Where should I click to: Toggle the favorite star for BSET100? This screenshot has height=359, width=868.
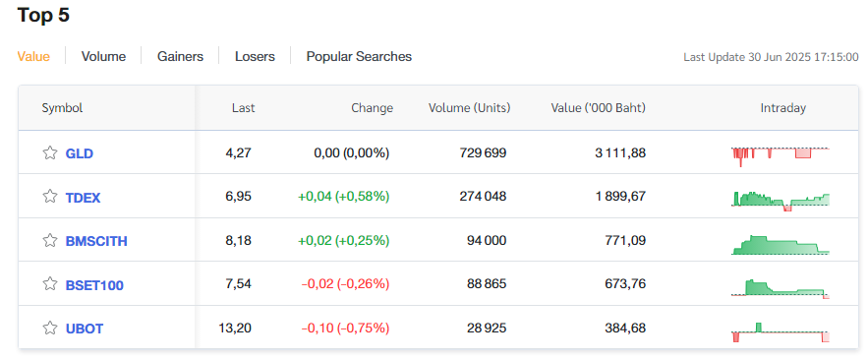coord(50,284)
